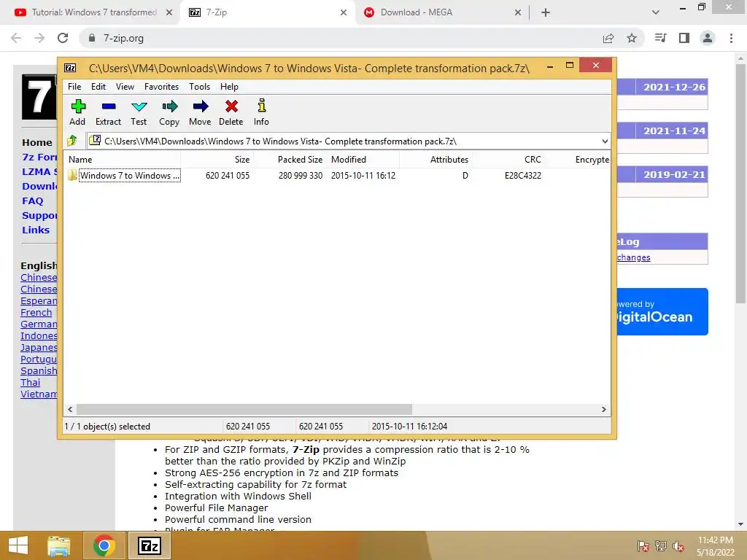This screenshot has width=747, height=560.
Task: Open File Explorer from the taskbar
Action: [x=59, y=545]
